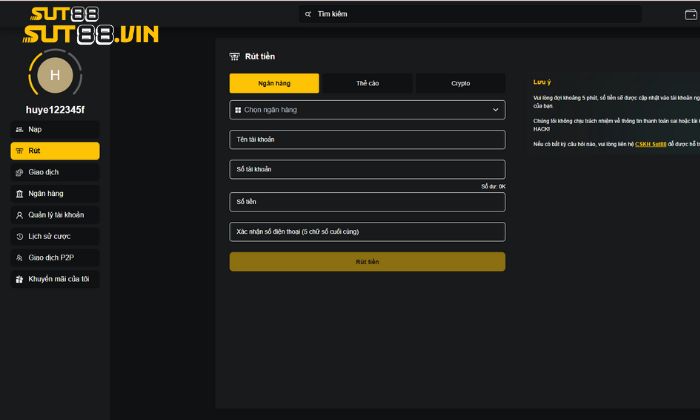Image resolution: width=700 pixels, height=420 pixels.
Task: Click the Nạp deposit icon in sidebar
Action: coord(20,130)
